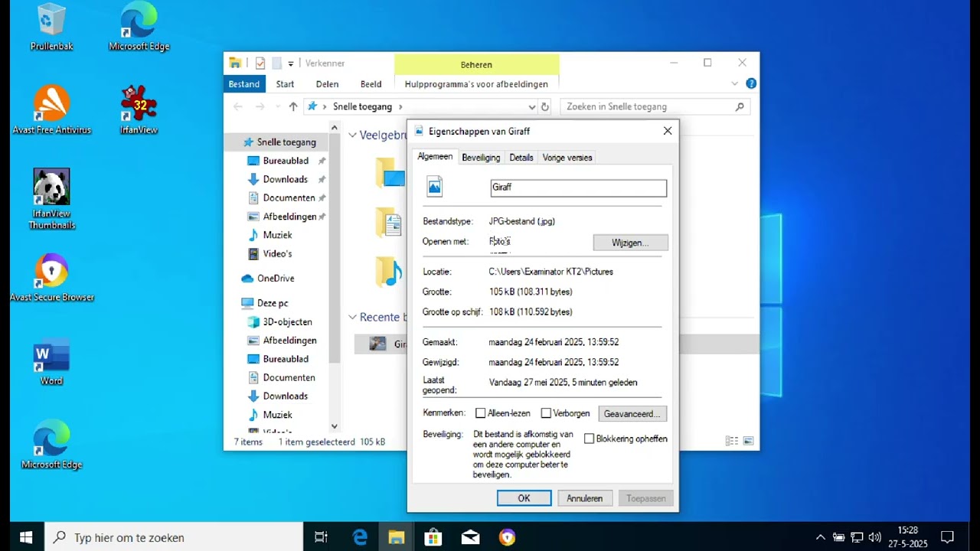Open IrfanView Thumbnails desktop shortcut
980x551 pixels.
51,199
